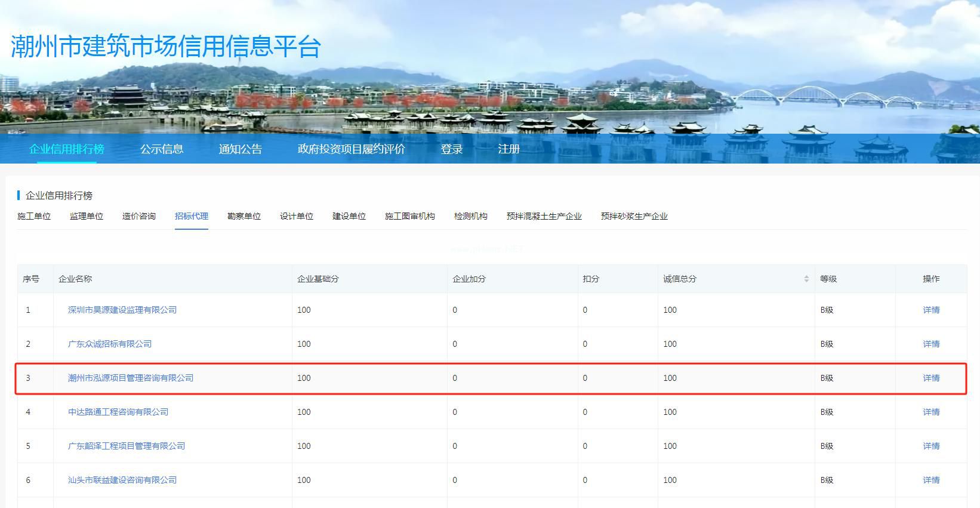The height and width of the screenshot is (508, 980).
Task: Open 企业信用排行榜 nav menu
Action: pos(67,149)
